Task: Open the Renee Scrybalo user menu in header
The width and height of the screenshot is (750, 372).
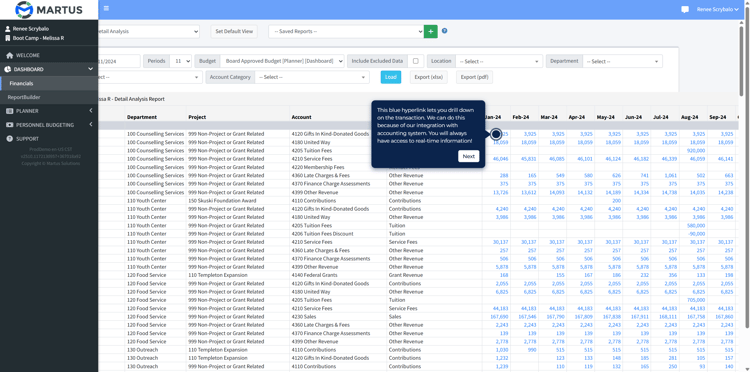Action: (x=717, y=10)
